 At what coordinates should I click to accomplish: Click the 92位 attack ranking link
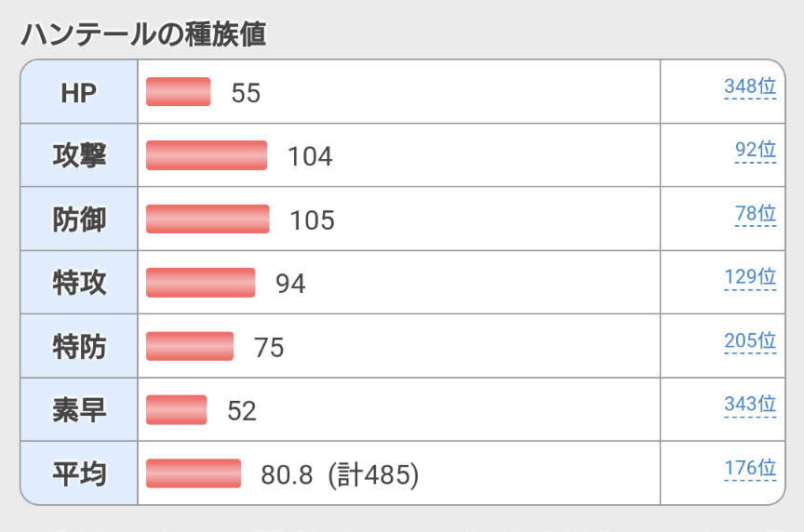click(754, 151)
